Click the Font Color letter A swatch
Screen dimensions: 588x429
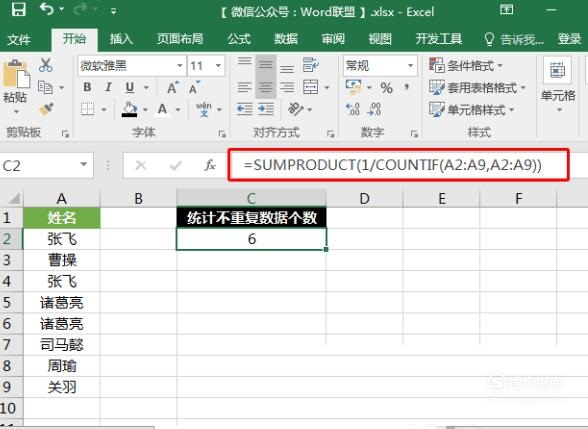point(162,110)
